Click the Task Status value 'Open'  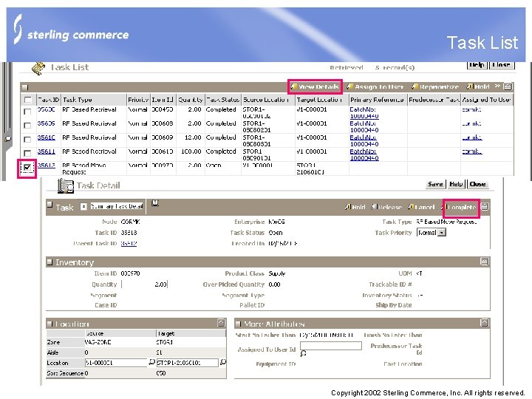coord(275,233)
